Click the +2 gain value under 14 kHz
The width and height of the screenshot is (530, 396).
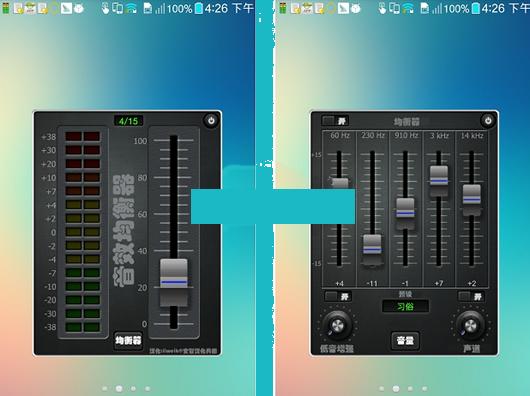coord(472,283)
